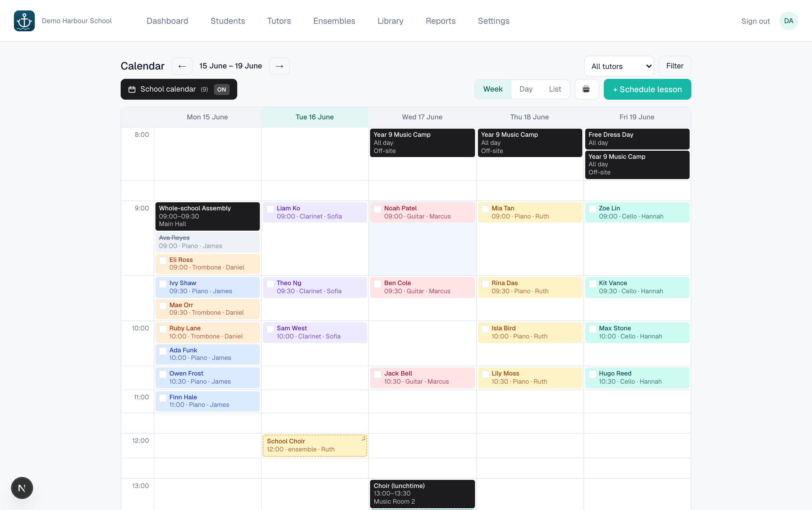Open Rina Das piano lesson
Image resolution: width=812 pixels, height=510 pixels.
coord(530,287)
